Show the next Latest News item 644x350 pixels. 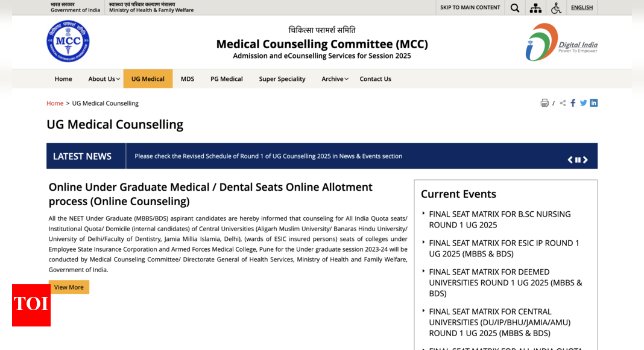586,160
